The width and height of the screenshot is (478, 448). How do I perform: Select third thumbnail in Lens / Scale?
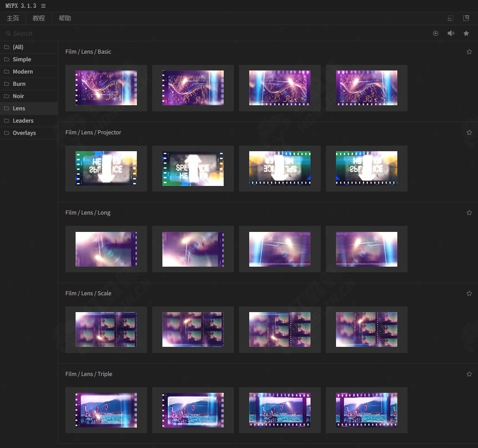(280, 329)
